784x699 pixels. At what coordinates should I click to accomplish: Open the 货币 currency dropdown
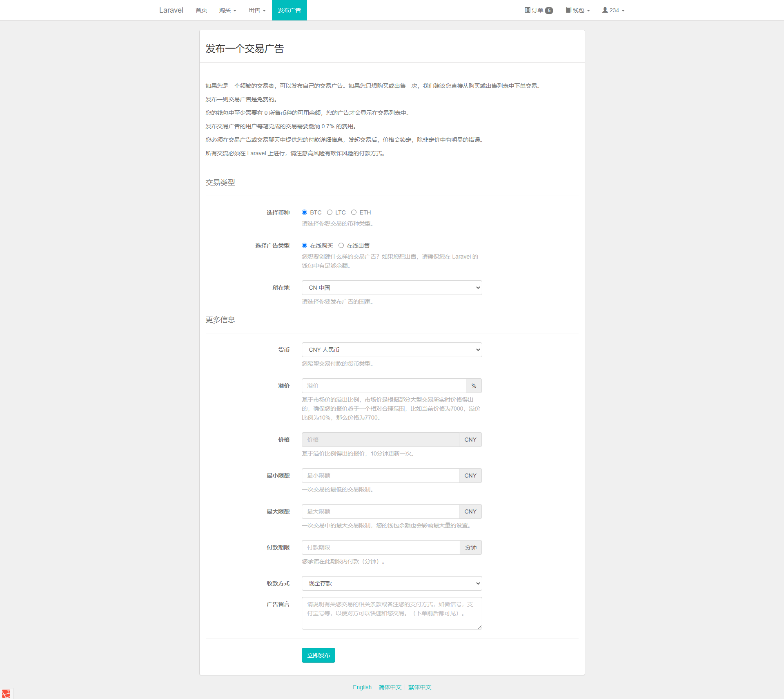point(392,350)
